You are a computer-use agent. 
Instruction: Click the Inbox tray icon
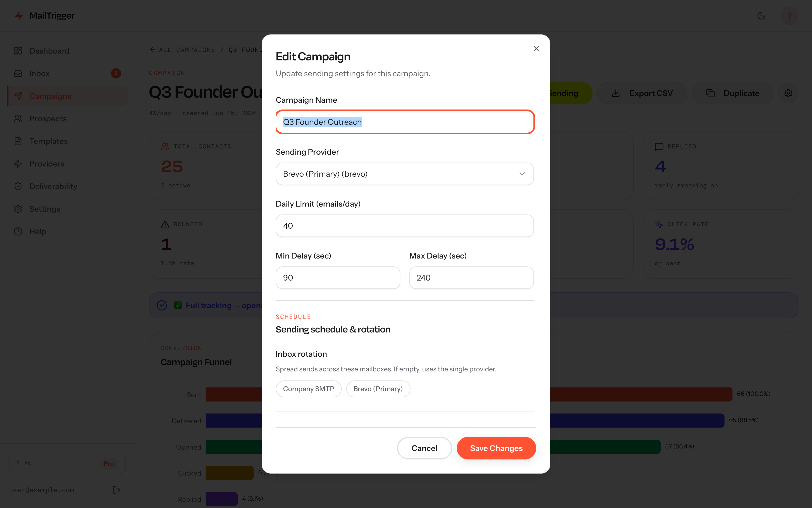click(x=18, y=73)
